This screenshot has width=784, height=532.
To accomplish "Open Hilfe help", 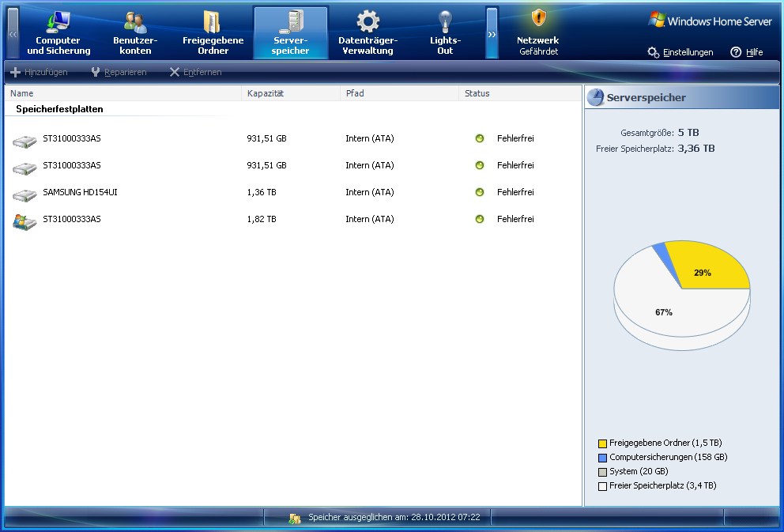I will [747, 52].
